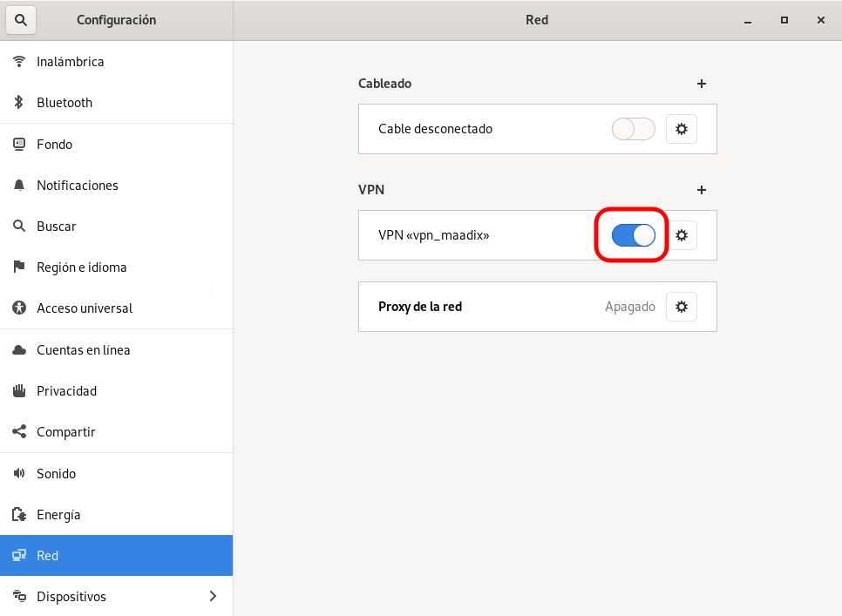Open Cuentas en línea panel
Viewport: 842px width, 616px height.
click(117, 350)
